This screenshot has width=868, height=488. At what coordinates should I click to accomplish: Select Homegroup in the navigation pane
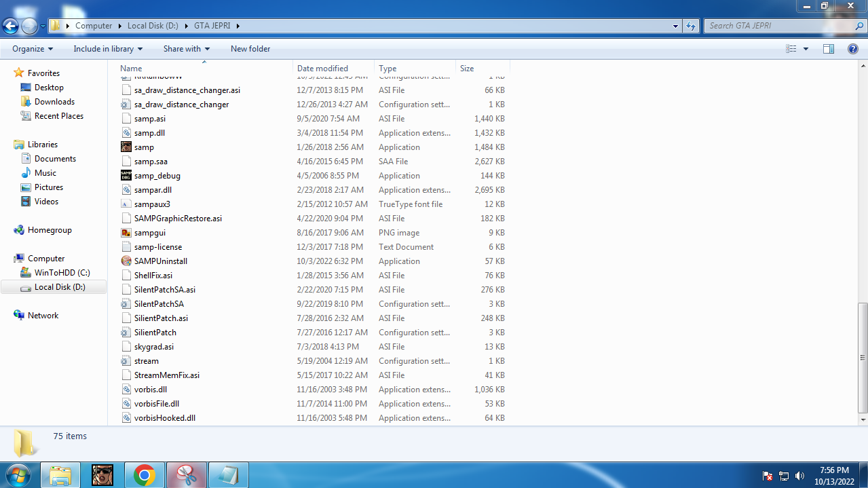click(50, 230)
